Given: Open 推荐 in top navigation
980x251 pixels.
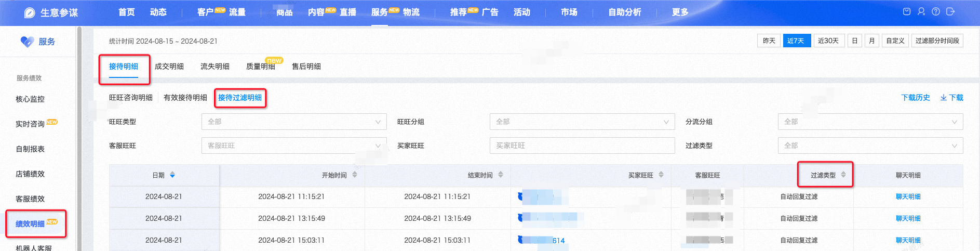Looking at the screenshot, I should click(459, 12).
